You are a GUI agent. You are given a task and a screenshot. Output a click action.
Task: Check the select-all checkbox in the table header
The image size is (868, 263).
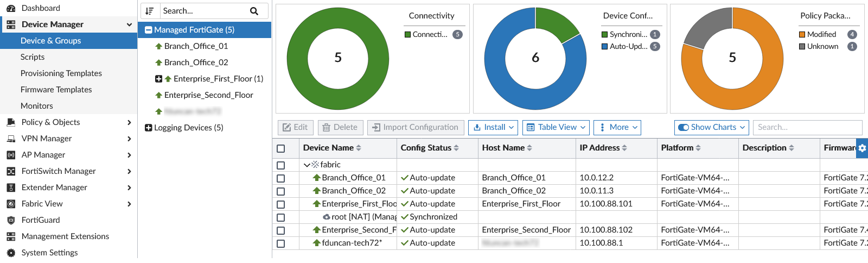pos(280,148)
